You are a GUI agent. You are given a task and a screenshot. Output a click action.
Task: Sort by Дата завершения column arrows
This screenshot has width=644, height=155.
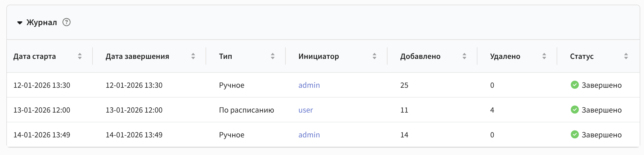point(193,56)
